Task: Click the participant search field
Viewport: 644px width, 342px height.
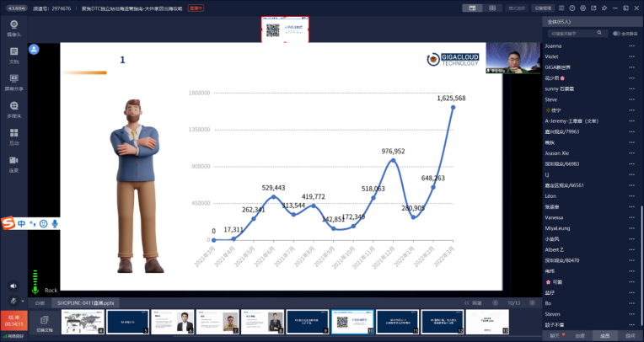Action: click(x=577, y=33)
